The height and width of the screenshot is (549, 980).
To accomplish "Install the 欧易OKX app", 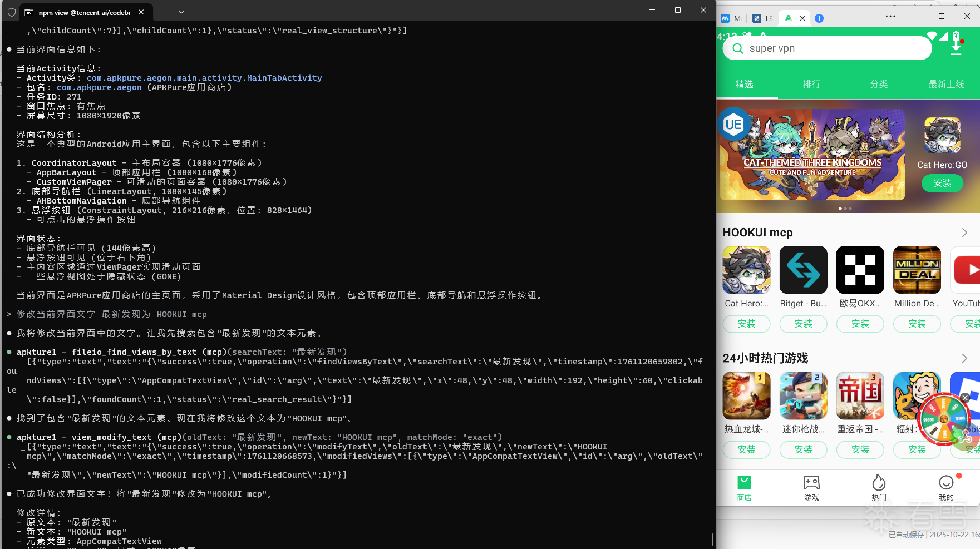I will pos(860,324).
